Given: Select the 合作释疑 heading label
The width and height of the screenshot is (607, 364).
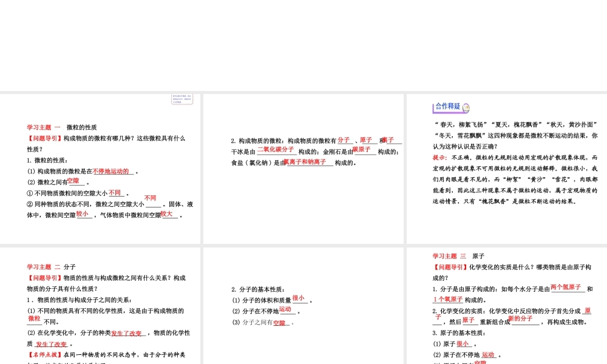Looking at the screenshot, I should [x=447, y=106].
